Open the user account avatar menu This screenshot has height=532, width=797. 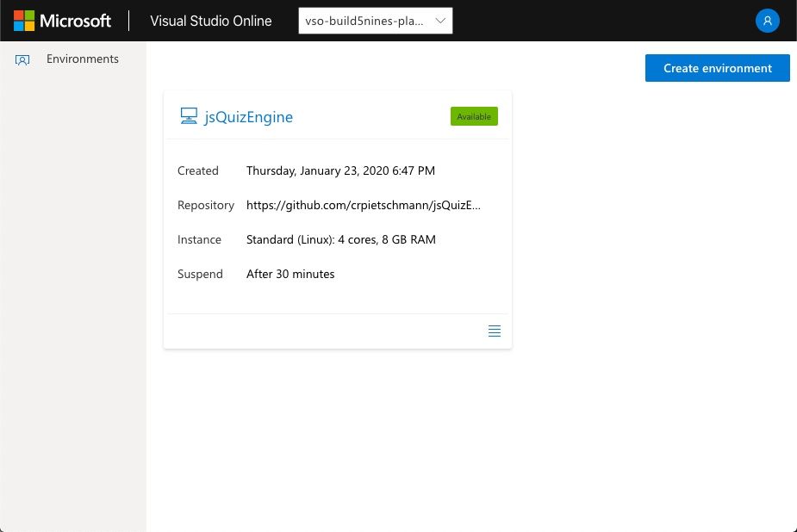click(767, 21)
